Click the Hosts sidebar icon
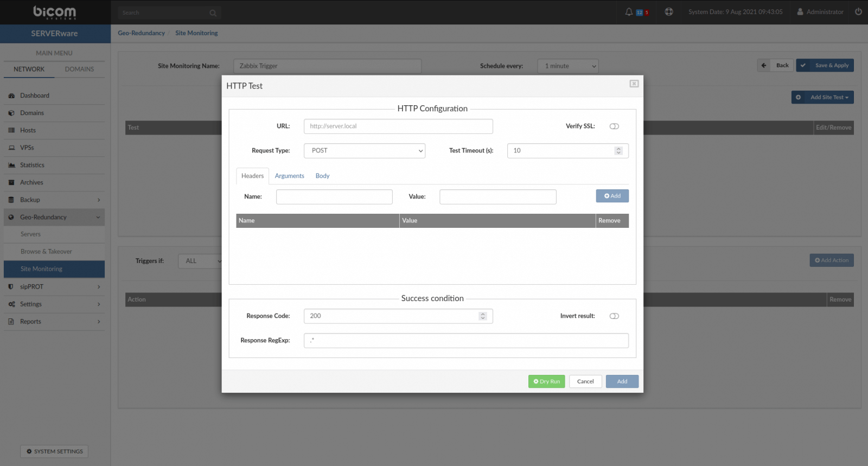The width and height of the screenshot is (868, 466). [x=11, y=131]
